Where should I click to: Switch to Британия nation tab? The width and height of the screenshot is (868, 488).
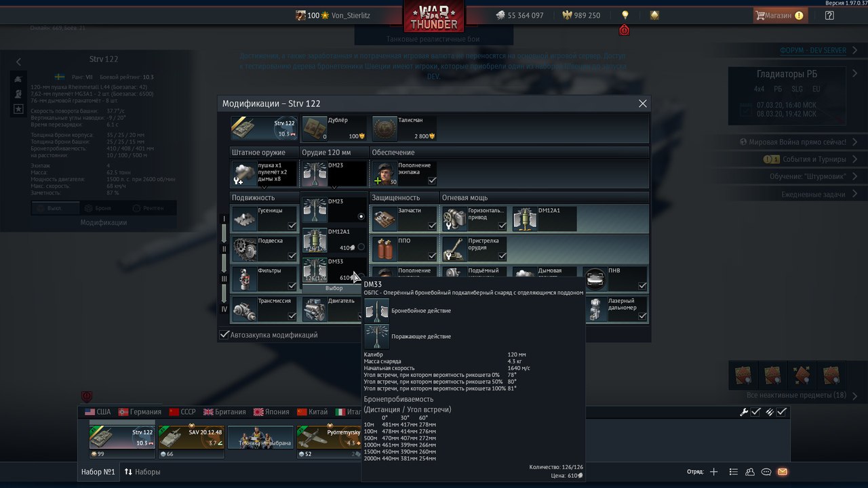225,411
